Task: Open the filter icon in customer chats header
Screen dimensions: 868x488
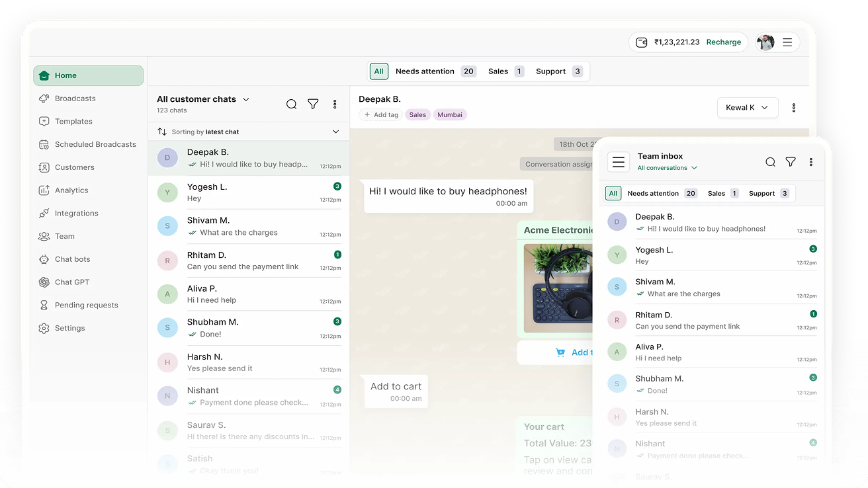Action: click(x=313, y=104)
